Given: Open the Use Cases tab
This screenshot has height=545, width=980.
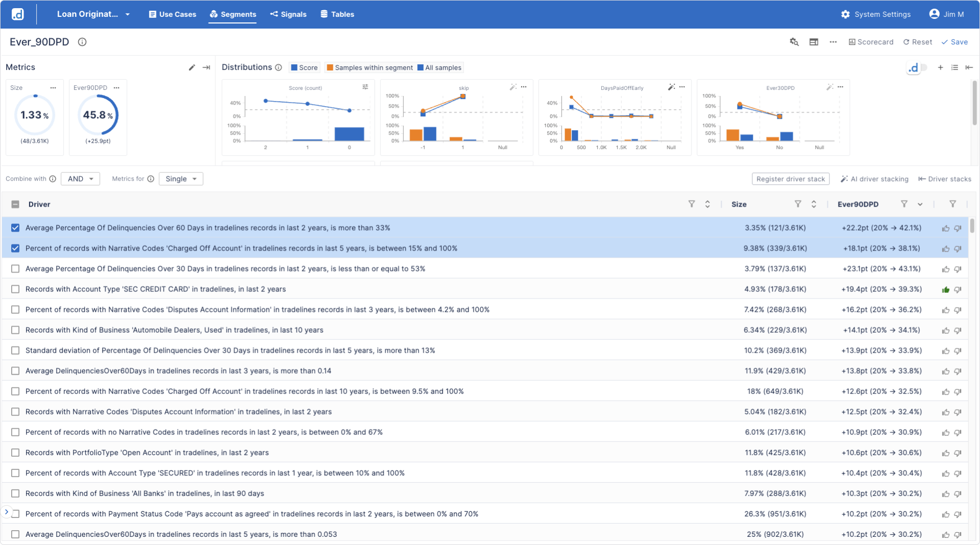Looking at the screenshot, I should click(173, 14).
